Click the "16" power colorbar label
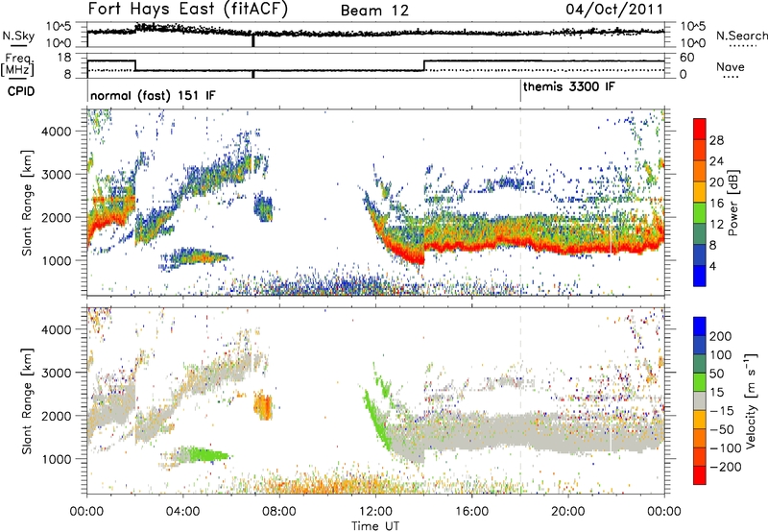 click(x=716, y=204)
